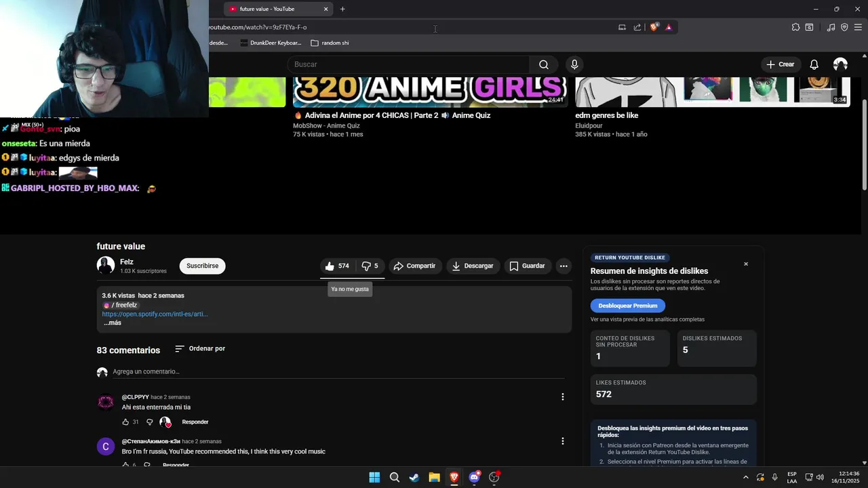Image resolution: width=868 pixels, height=488 pixels.
Task: Open the Felz channel avatar
Action: point(106,266)
